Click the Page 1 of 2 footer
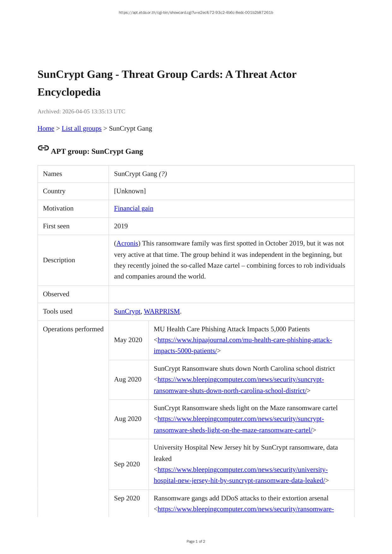This screenshot has height=554, width=392. click(196, 541)
